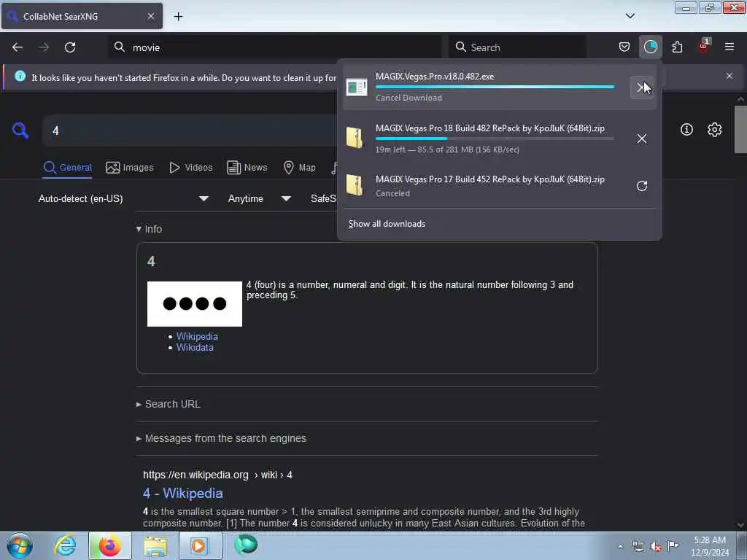Image resolution: width=747 pixels, height=560 pixels.
Task: Expand Messages from the search engines
Action: coord(221,438)
